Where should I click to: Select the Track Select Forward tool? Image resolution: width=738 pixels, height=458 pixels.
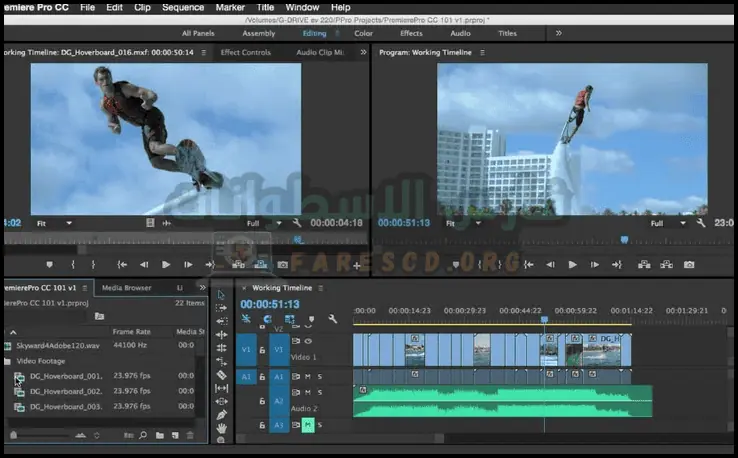tap(222, 307)
